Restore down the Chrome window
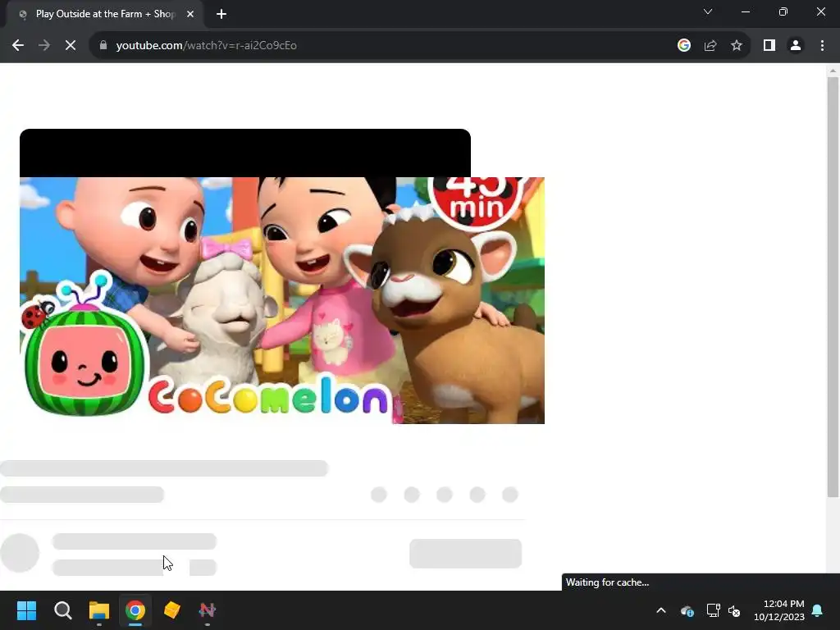This screenshot has width=840, height=630. (783, 11)
